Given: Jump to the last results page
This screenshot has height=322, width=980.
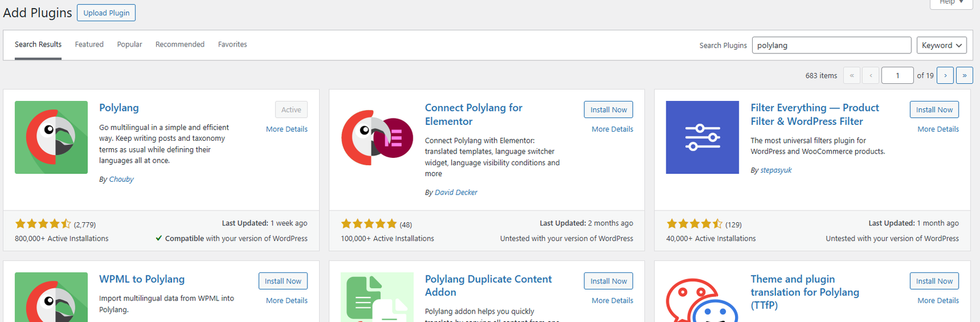Looking at the screenshot, I should 965,75.
